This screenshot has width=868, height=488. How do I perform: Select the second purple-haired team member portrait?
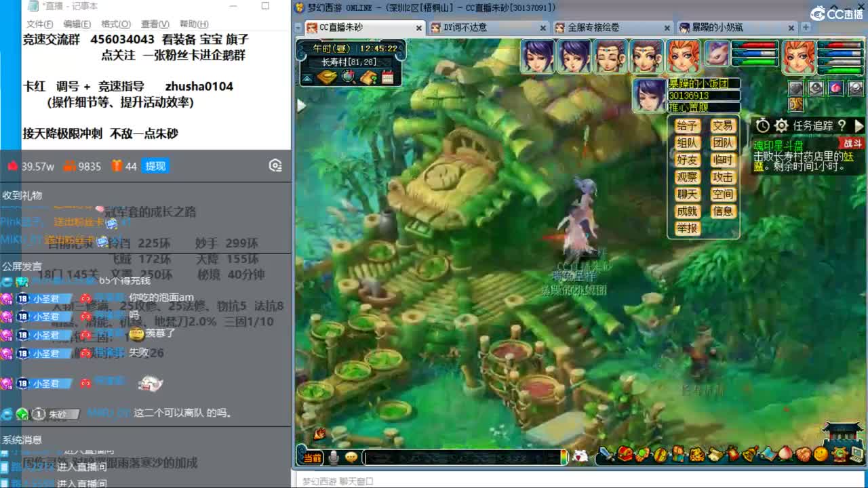click(x=574, y=56)
